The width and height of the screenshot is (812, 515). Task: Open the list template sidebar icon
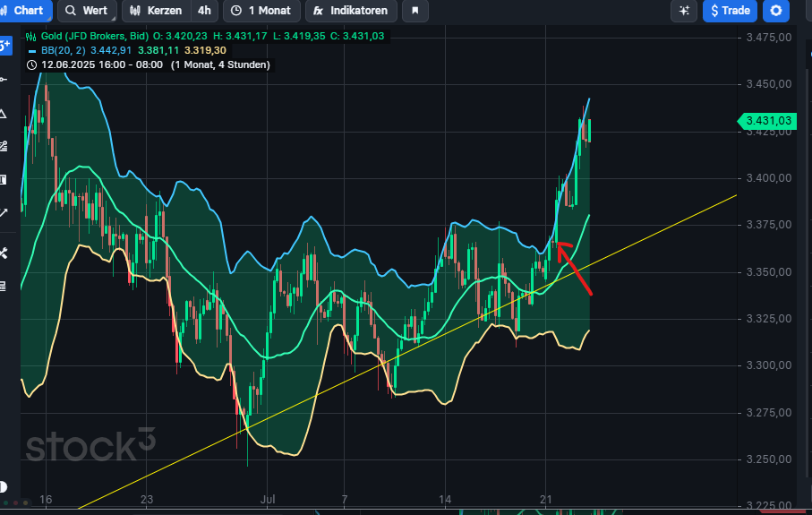pyautogui.click(x=4, y=286)
